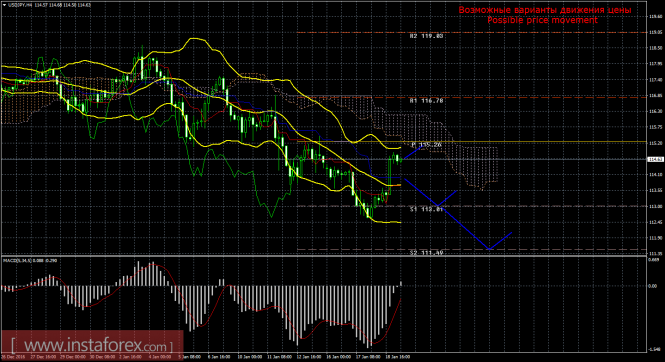Click the 119.60 price scale value

tap(655, 17)
